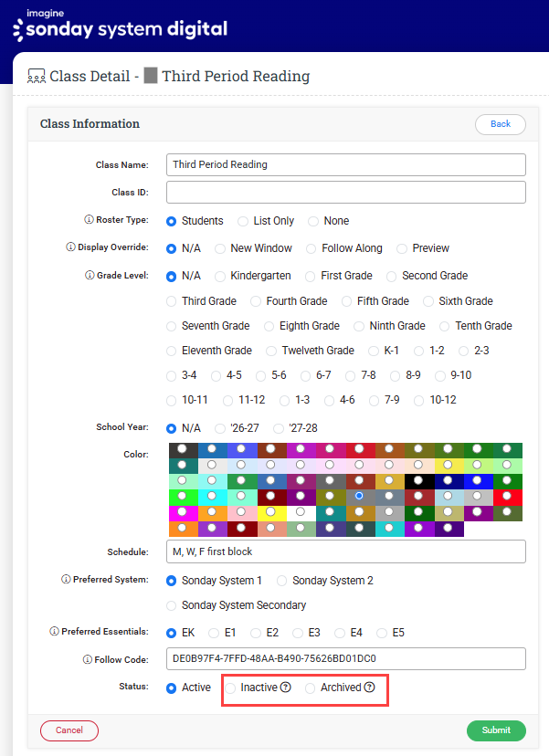Pick school year '26-27
The width and height of the screenshot is (549, 756).
pos(219,428)
